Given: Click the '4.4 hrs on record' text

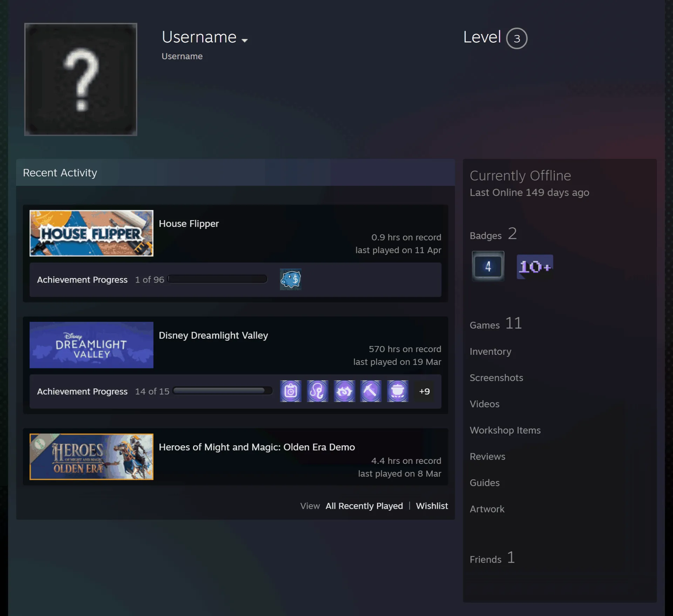Looking at the screenshot, I should [x=406, y=461].
